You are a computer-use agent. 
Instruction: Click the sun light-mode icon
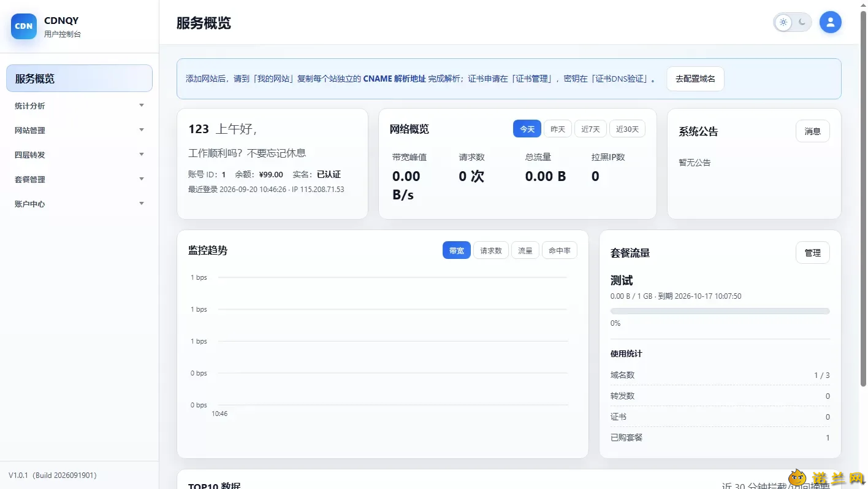tap(783, 22)
